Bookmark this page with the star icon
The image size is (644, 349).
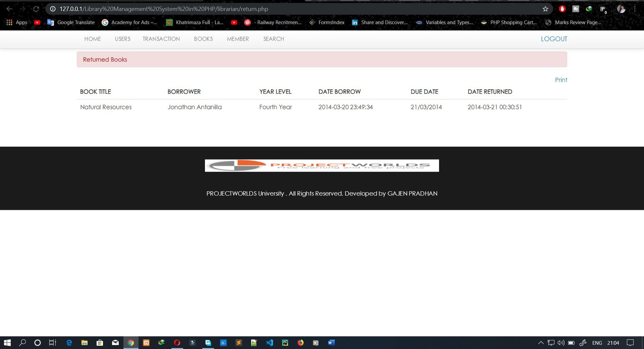click(545, 9)
